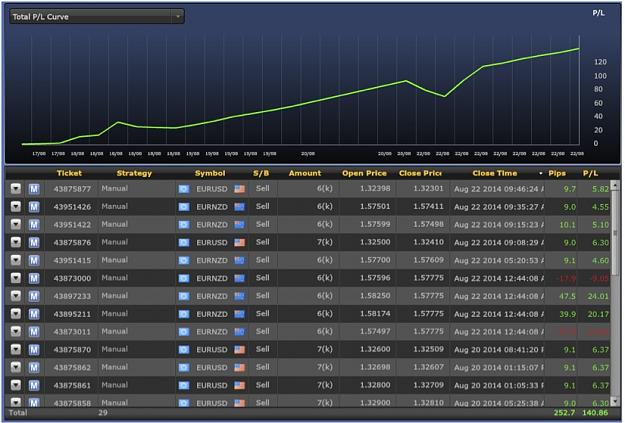Click the M manual icon for ticket 43875862
Screen dimensions: 625x423
coord(34,367)
